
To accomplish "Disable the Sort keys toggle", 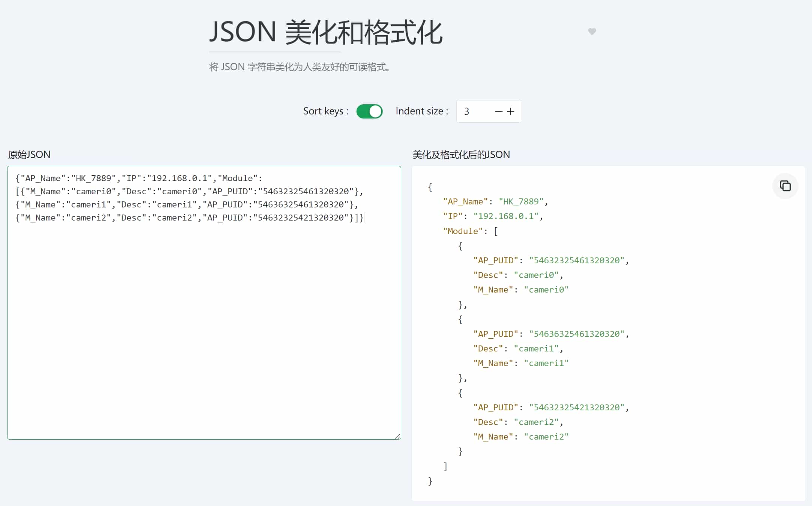I will (x=369, y=111).
